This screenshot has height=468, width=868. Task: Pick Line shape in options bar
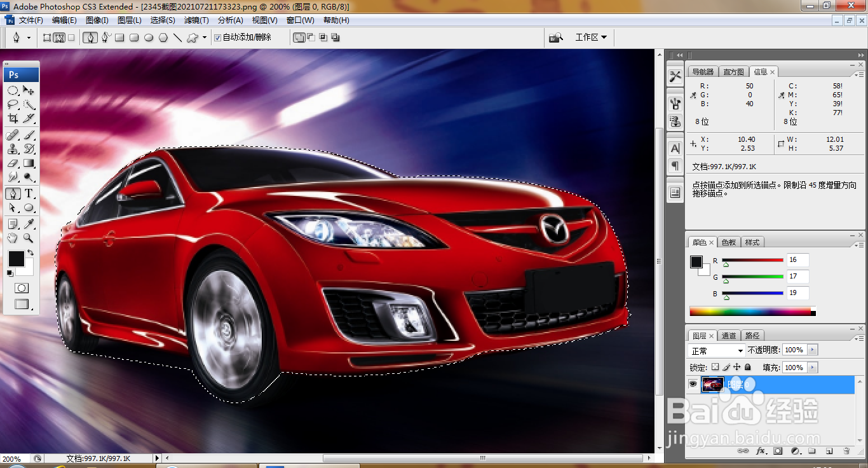pyautogui.click(x=178, y=38)
